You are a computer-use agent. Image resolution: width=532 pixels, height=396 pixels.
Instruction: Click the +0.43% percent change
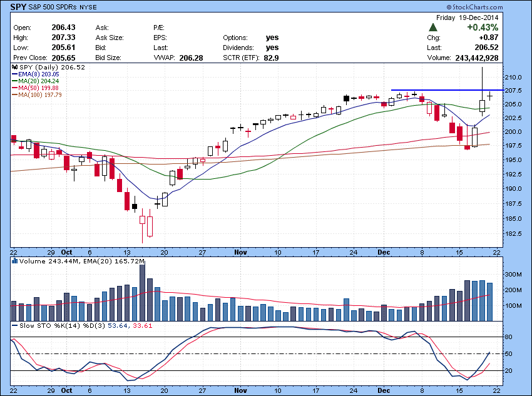click(483, 28)
